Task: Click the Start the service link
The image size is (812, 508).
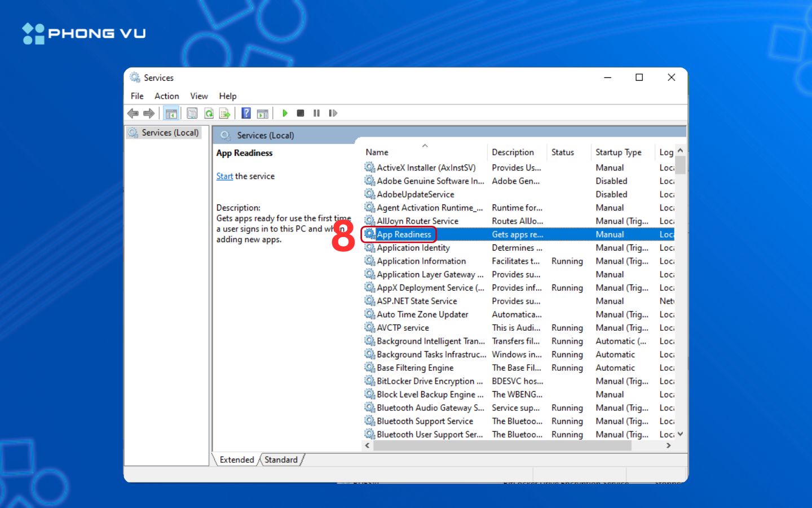Action: 224,176
